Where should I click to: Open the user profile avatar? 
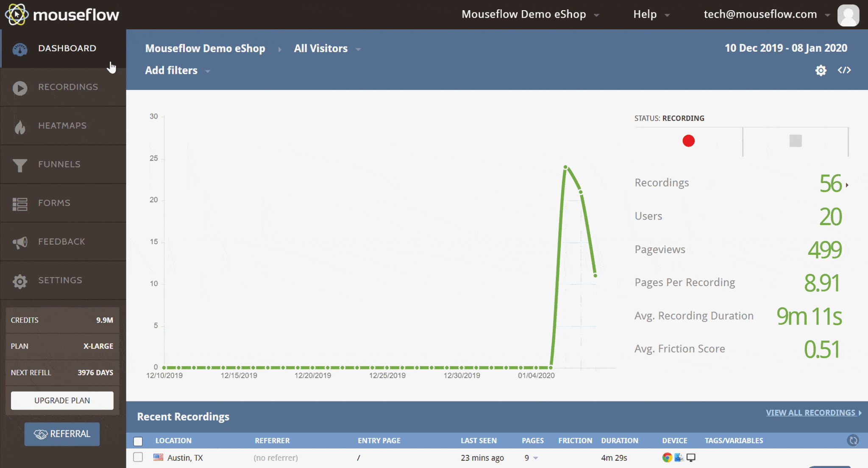[848, 15]
